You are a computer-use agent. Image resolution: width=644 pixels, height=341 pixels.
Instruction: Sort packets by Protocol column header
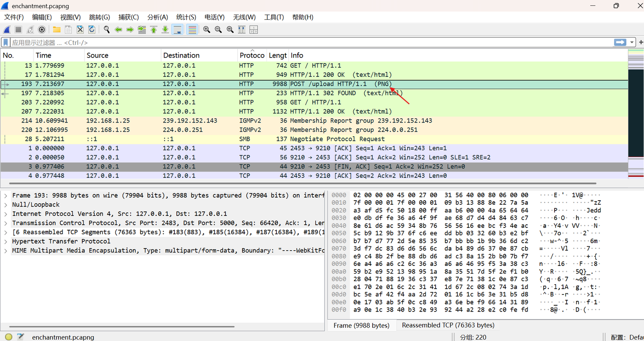pyautogui.click(x=252, y=55)
